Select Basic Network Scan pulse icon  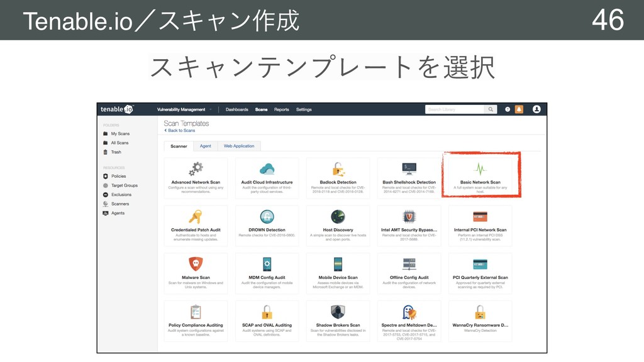(480, 168)
